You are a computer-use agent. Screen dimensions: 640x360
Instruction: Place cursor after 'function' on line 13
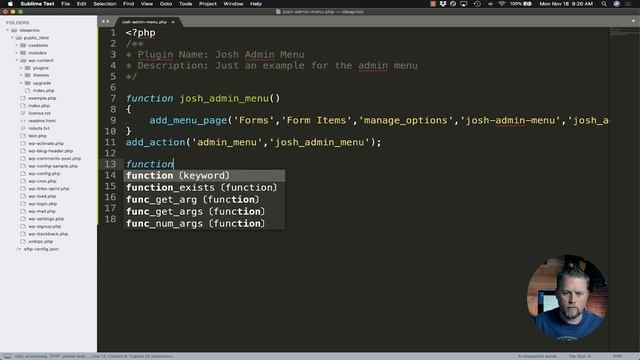click(174, 164)
